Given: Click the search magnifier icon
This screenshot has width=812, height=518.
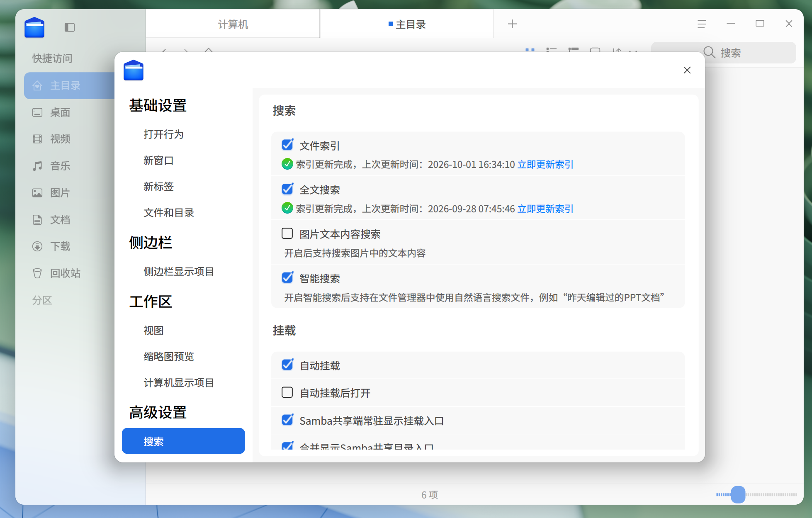Looking at the screenshot, I should (710, 53).
